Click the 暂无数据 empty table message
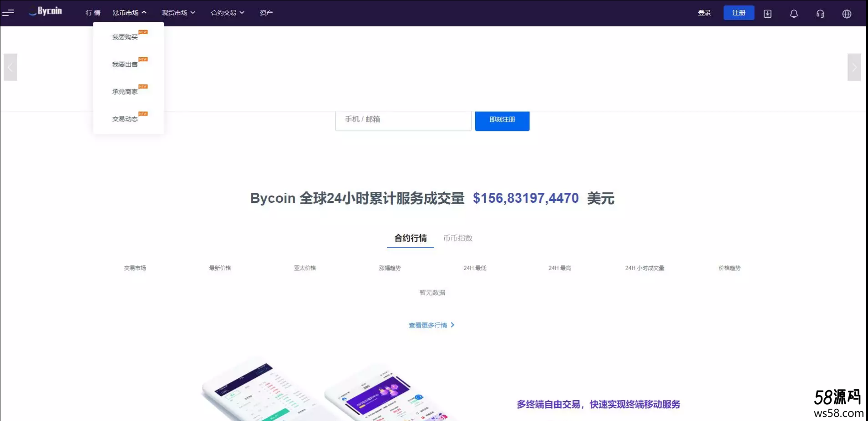Screen dimensions: 868x421 point(432,292)
